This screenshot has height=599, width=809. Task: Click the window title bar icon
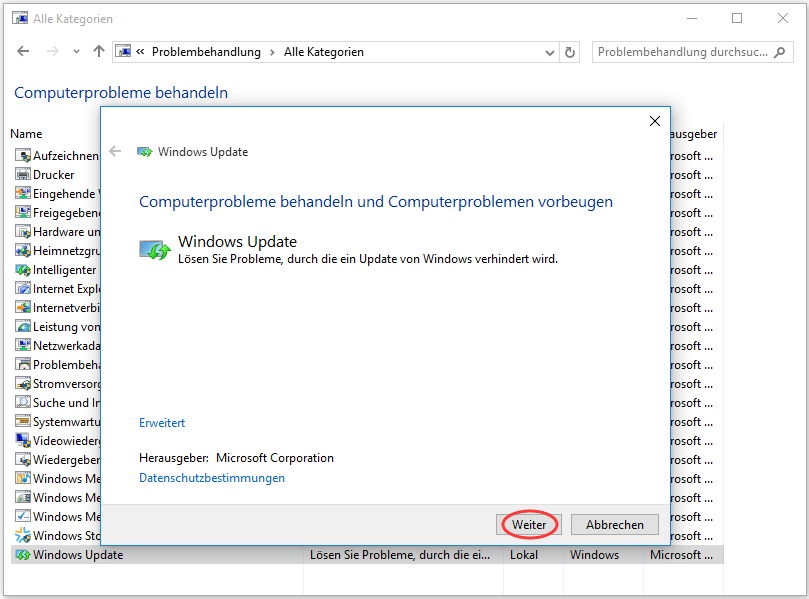(x=20, y=19)
